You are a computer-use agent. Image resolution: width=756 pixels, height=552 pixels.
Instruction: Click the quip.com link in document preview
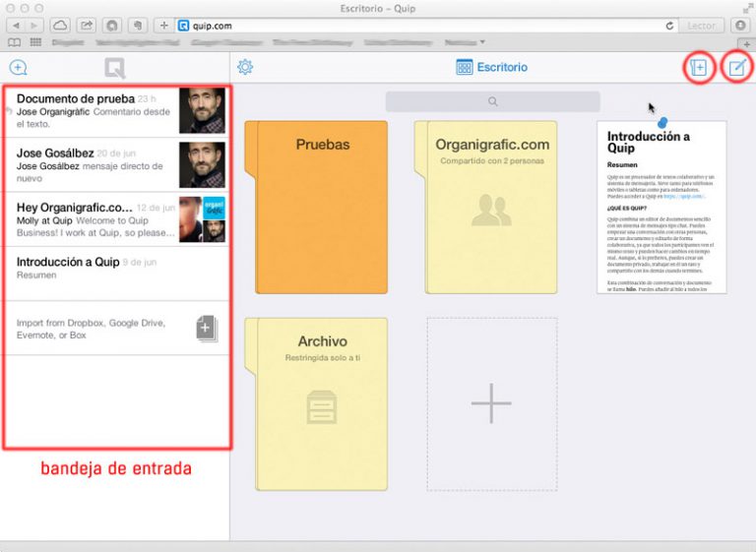(x=684, y=197)
